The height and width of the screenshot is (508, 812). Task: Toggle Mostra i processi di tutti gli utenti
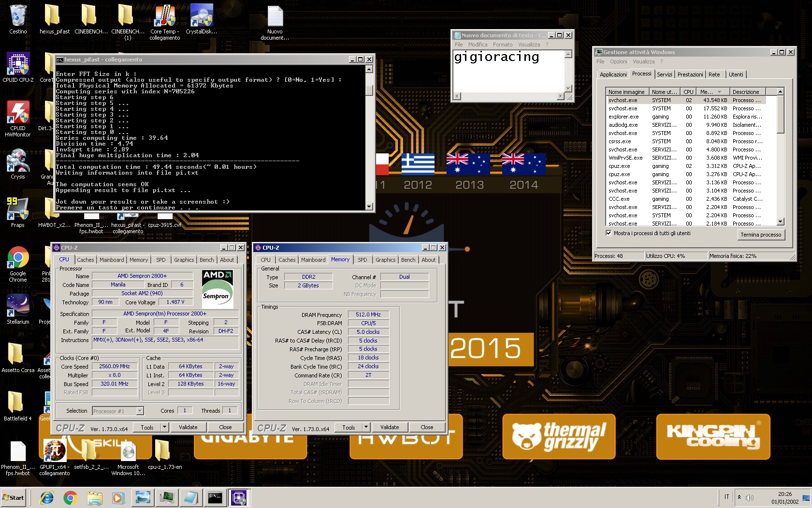609,233
